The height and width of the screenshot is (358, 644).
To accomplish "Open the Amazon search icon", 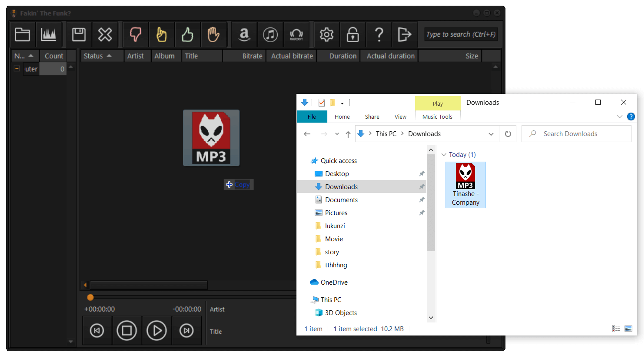I will point(244,34).
